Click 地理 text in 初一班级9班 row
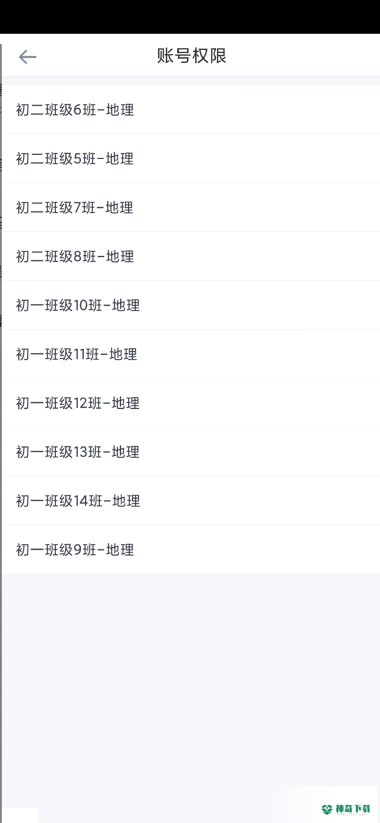The height and width of the screenshot is (823, 380). [120, 550]
